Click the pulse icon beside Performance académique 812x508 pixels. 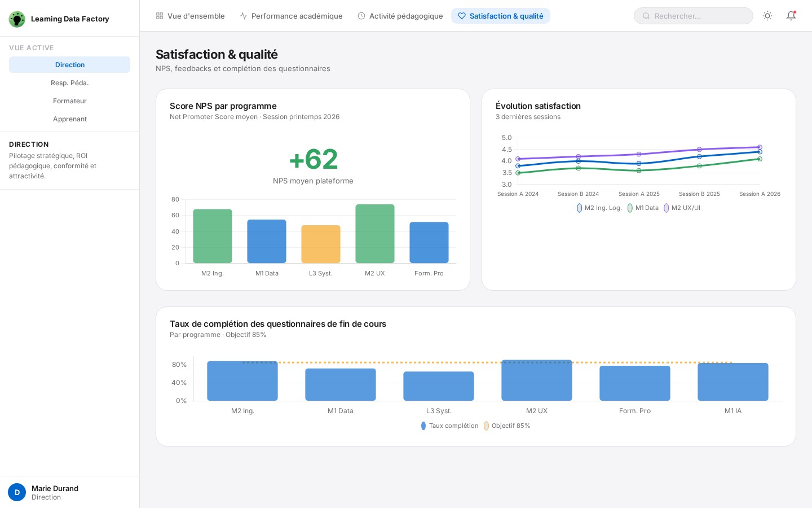244,16
